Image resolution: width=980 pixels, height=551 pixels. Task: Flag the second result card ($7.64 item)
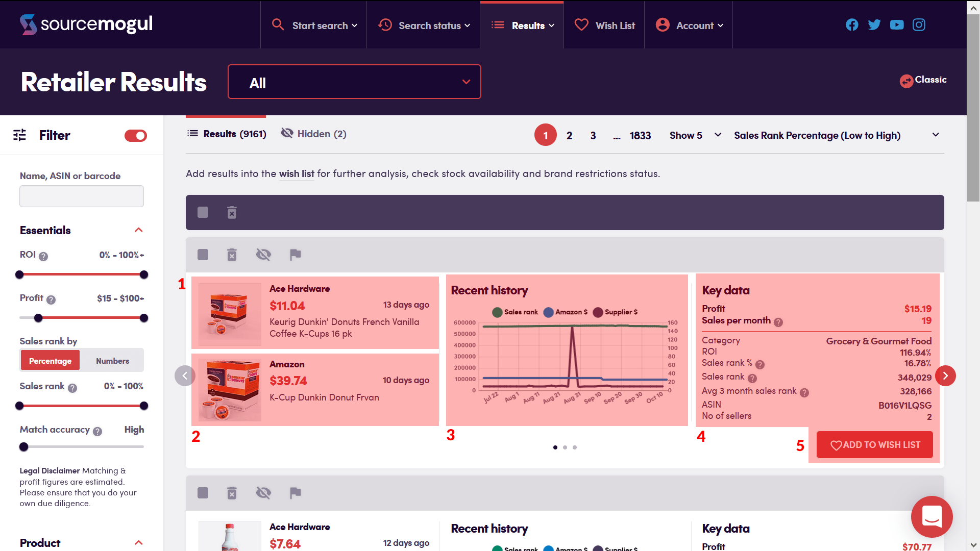[x=295, y=493]
